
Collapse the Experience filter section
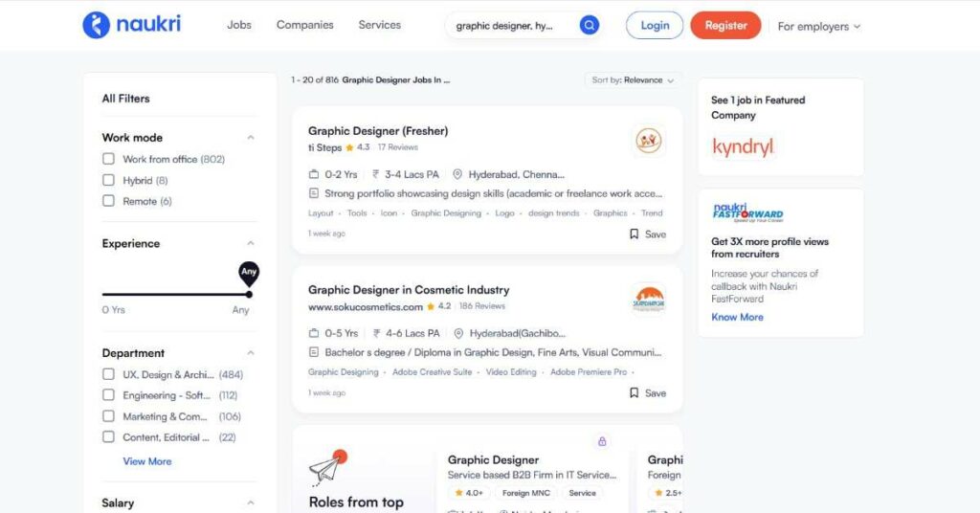click(251, 243)
